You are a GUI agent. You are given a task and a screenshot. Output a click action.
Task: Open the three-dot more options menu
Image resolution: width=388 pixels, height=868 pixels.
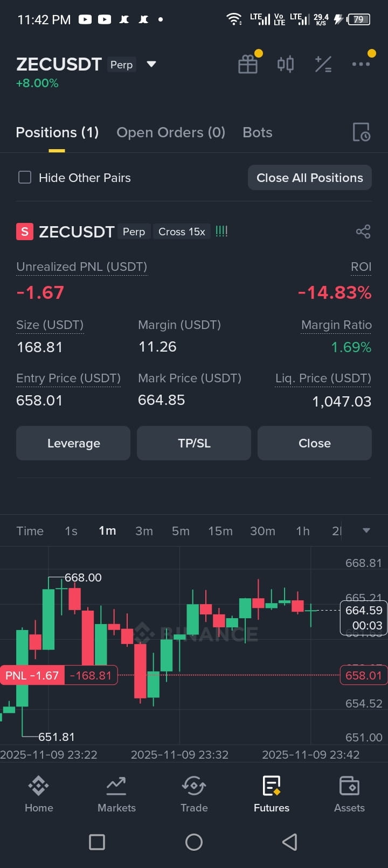[361, 64]
